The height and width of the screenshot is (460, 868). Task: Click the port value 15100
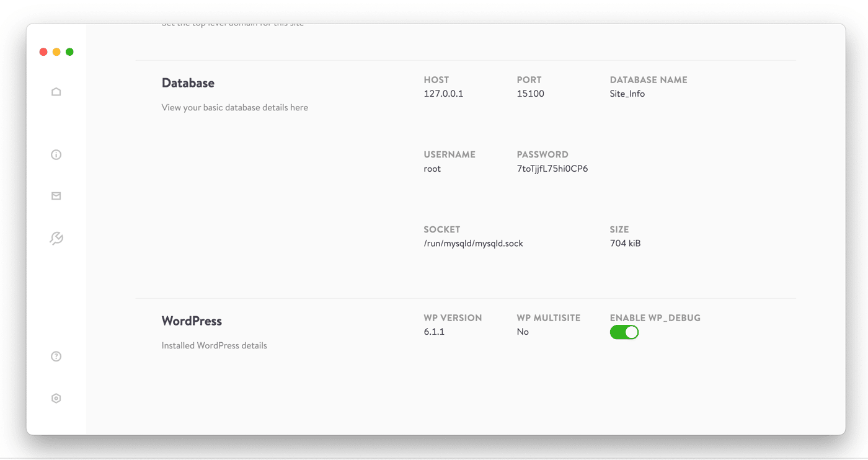(x=530, y=94)
